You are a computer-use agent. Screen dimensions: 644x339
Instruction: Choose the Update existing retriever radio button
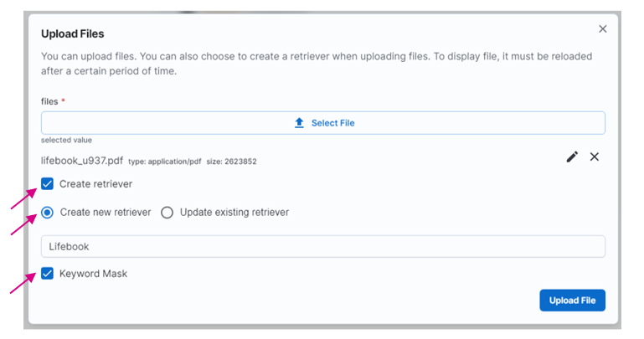pos(167,213)
